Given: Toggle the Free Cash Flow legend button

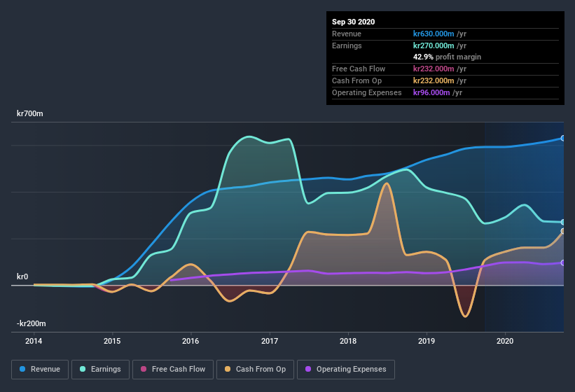Looking at the screenshot, I should click(x=172, y=369).
